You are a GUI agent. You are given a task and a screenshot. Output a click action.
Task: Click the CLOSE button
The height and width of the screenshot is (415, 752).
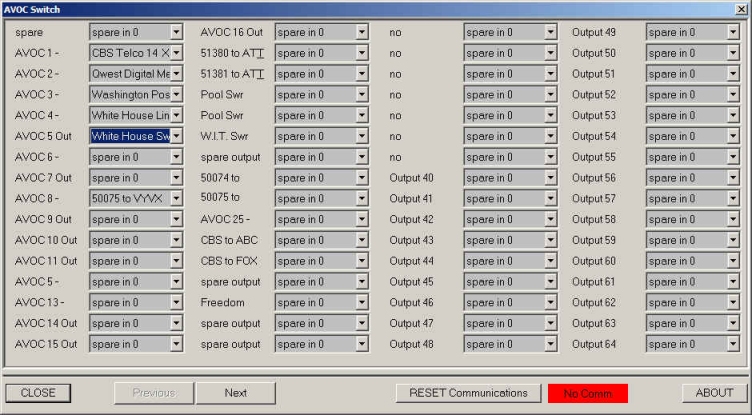38,393
